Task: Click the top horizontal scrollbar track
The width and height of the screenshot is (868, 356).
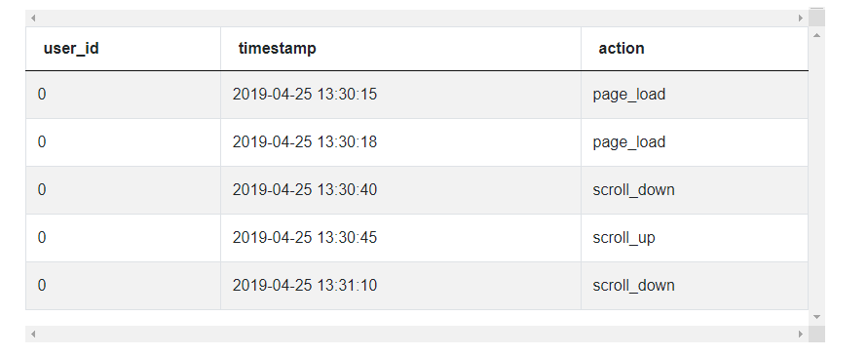Action: (417, 18)
